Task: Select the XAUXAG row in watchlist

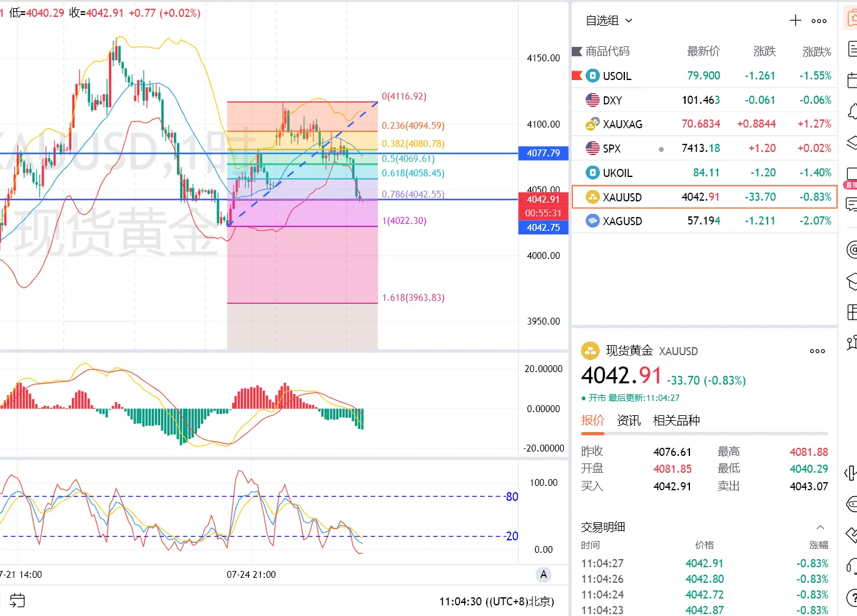Action: 704,124
